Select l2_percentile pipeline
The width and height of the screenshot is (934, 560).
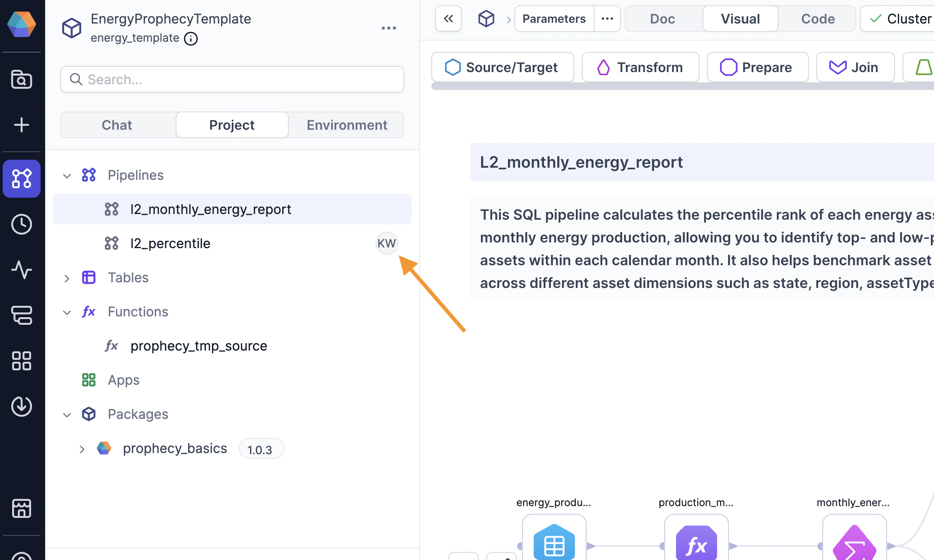[x=232, y=243]
